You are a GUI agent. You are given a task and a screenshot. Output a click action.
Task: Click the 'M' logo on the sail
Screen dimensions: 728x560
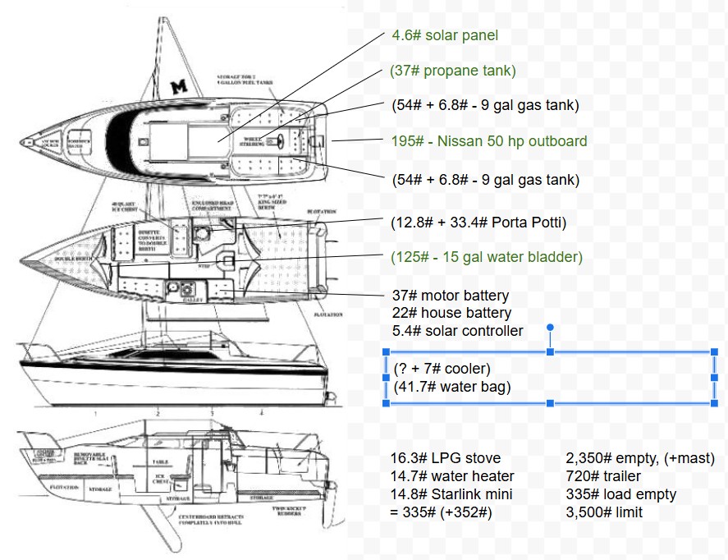179,86
